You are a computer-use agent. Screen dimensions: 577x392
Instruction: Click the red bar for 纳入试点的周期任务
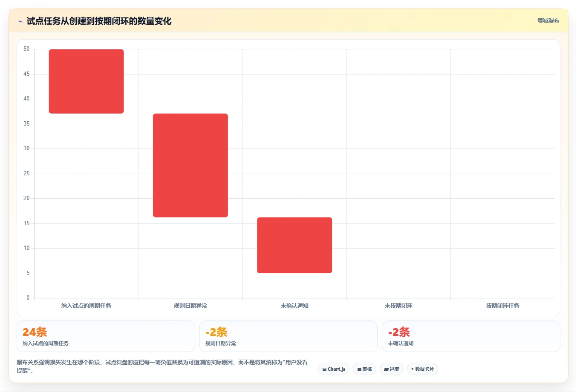click(x=87, y=81)
